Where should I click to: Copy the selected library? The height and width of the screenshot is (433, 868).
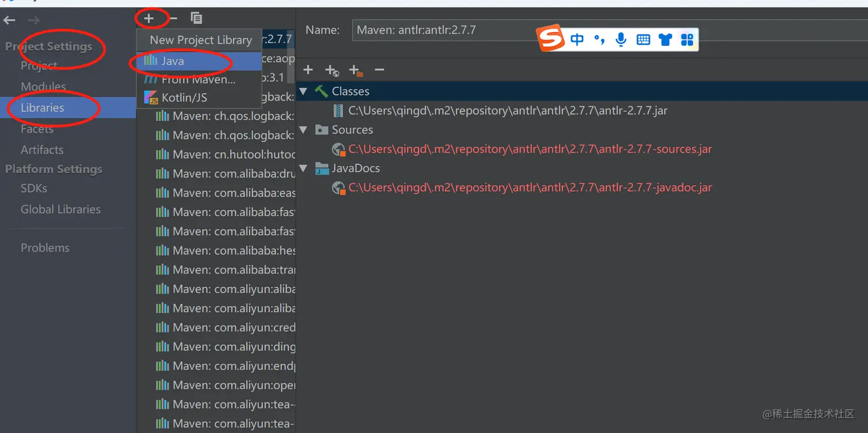[x=196, y=18]
